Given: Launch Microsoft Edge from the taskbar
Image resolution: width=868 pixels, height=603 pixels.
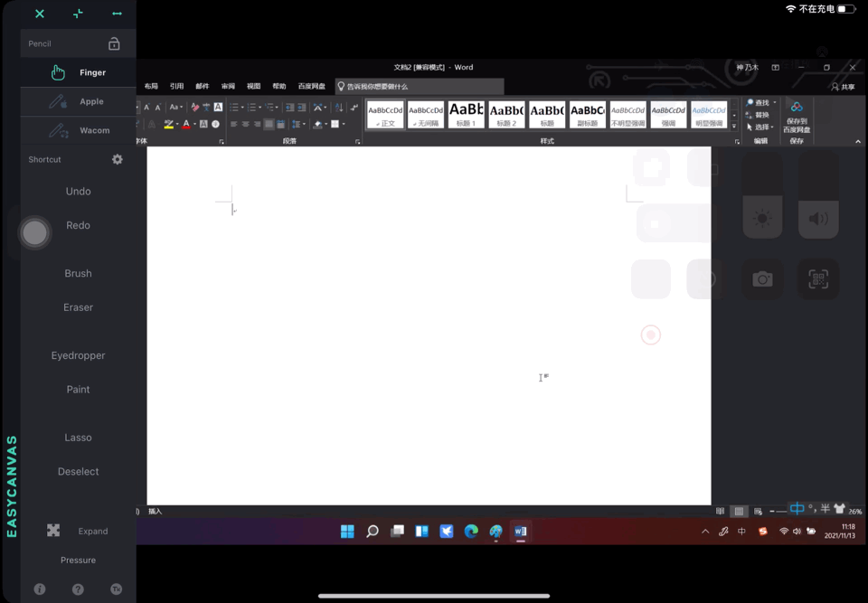Looking at the screenshot, I should tap(471, 532).
